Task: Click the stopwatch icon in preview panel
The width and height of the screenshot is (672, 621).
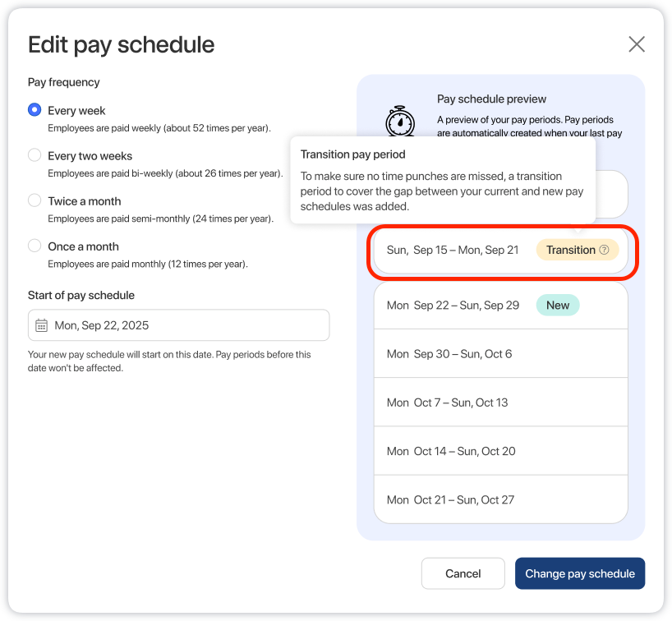Action: click(400, 120)
